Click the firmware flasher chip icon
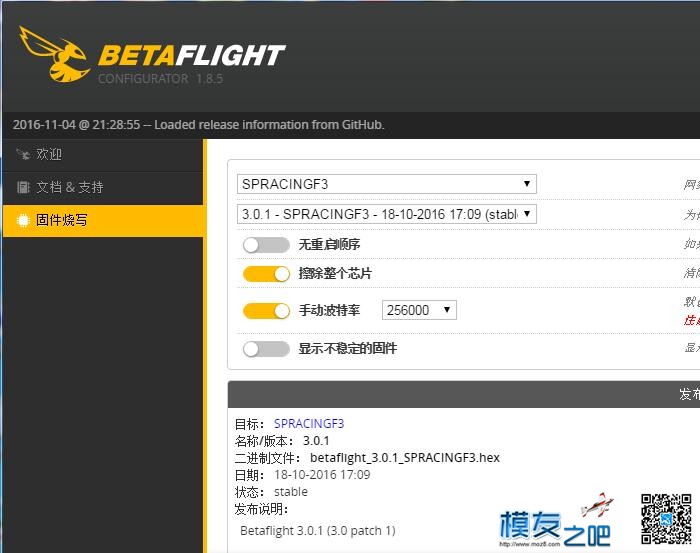The width and height of the screenshot is (700, 553). pos(23,220)
